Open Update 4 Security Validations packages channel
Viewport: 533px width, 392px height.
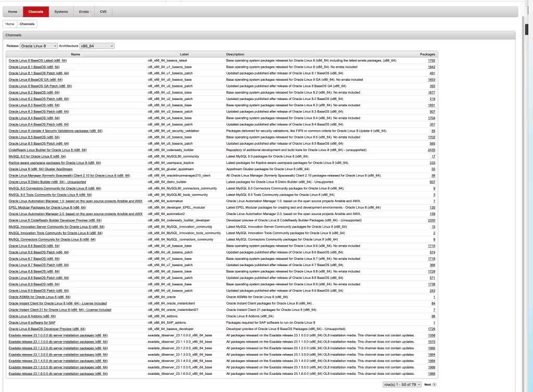(55, 131)
